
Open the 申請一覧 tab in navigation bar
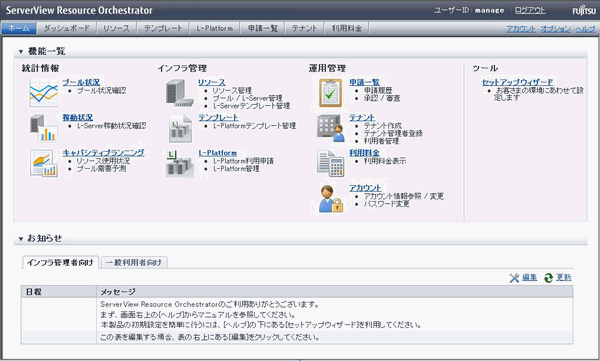tap(262, 28)
